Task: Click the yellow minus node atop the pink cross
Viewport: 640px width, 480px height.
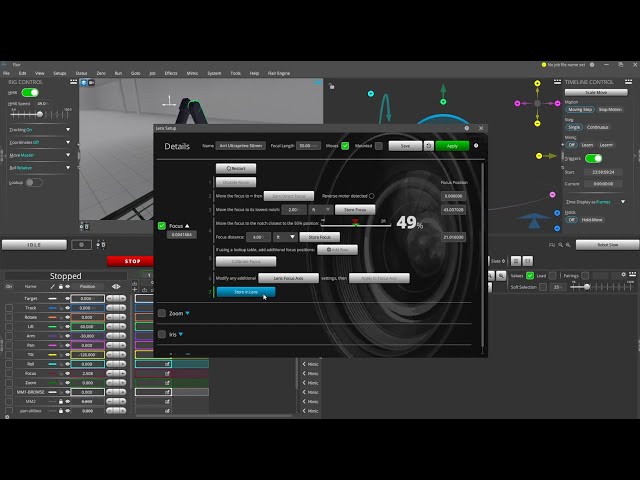Action: click(537, 83)
